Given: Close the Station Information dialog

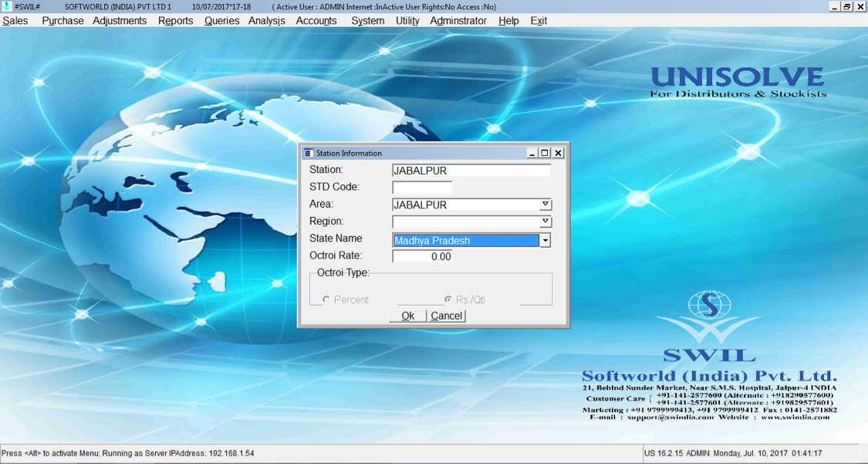Looking at the screenshot, I should click(x=558, y=153).
